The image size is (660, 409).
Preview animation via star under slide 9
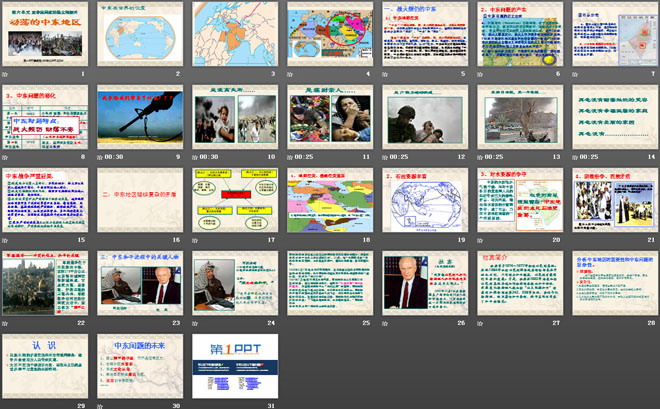point(100,157)
